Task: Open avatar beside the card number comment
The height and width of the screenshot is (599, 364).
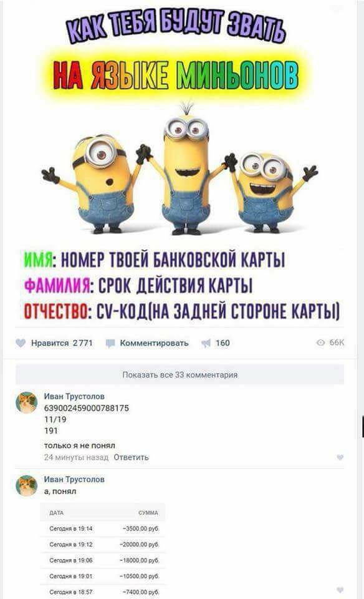Action: 26,402
